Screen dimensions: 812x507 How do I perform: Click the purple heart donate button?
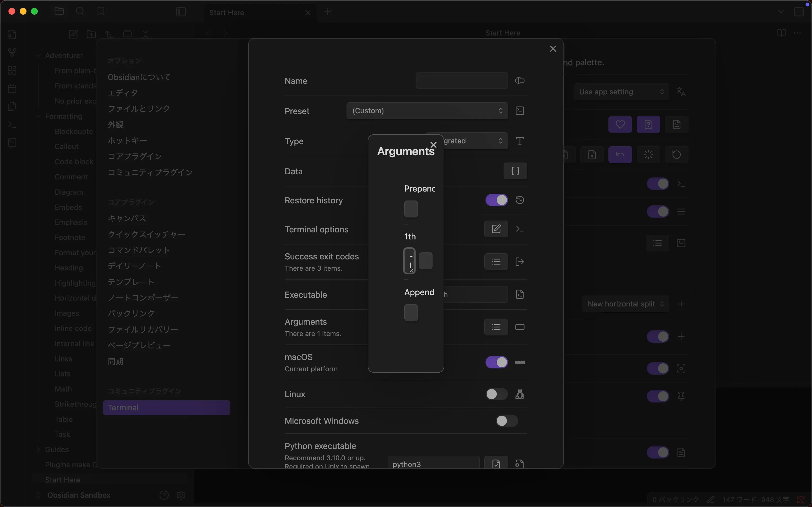620,124
